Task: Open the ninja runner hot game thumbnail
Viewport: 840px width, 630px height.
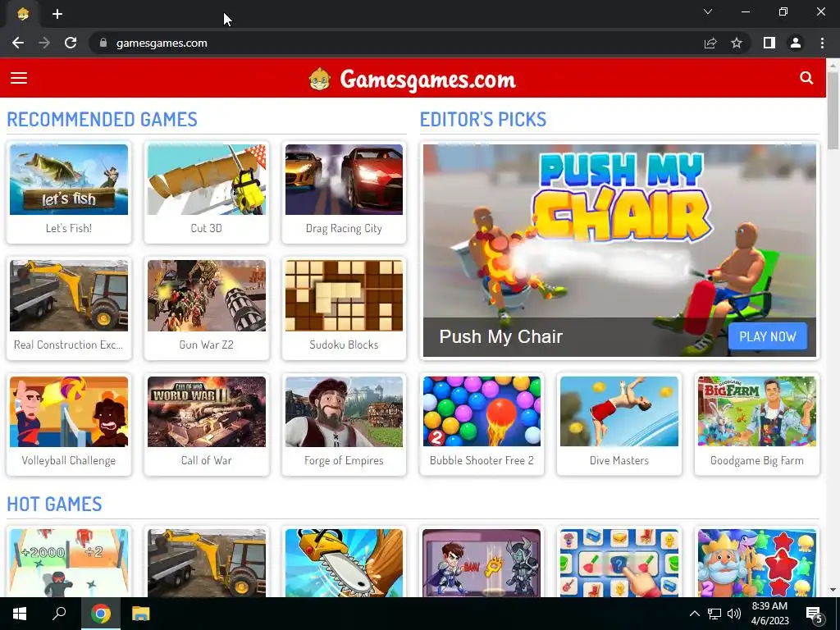Action: [x=69, y=563]
